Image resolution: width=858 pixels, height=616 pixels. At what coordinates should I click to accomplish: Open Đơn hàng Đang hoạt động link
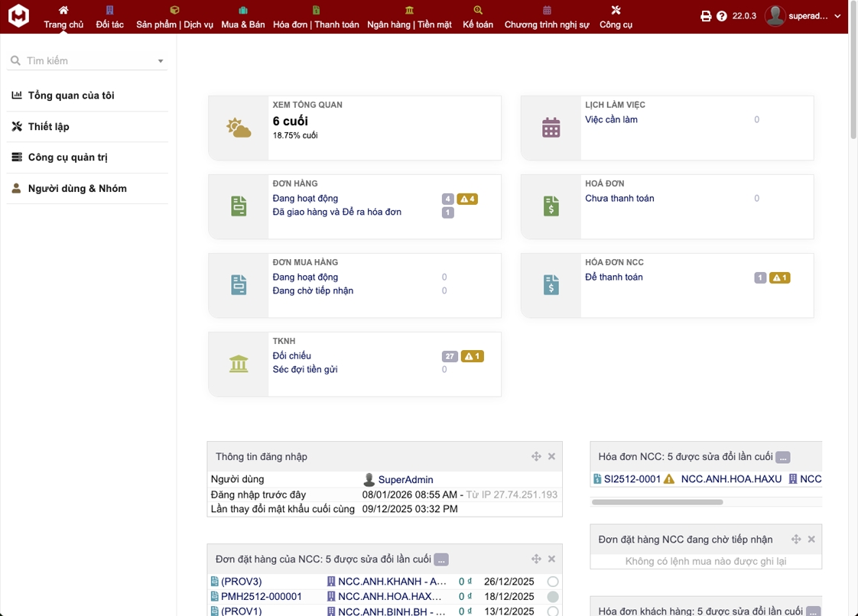305,198
